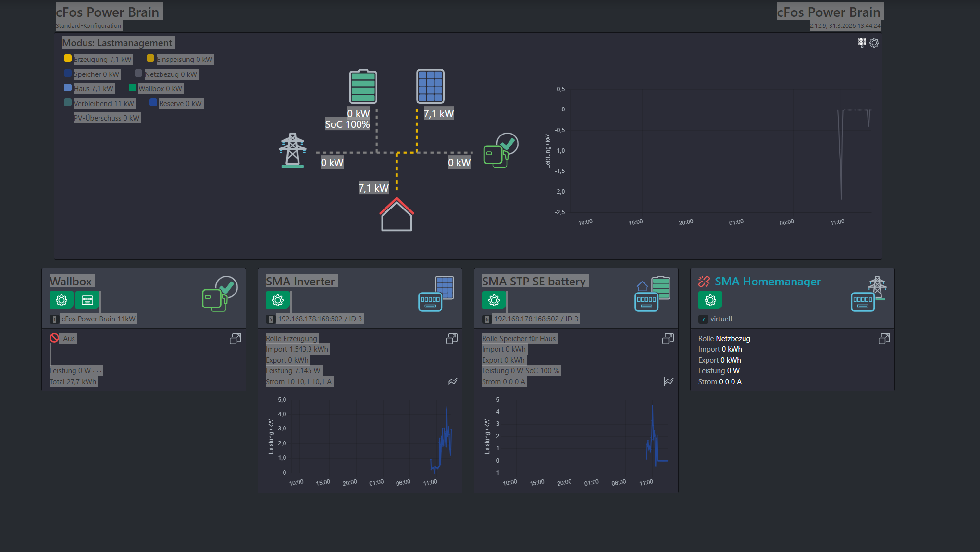Viewport: 980px width, 552px height.
Task: Expand SMA Inverter tile popout icon
Action: 451,339
